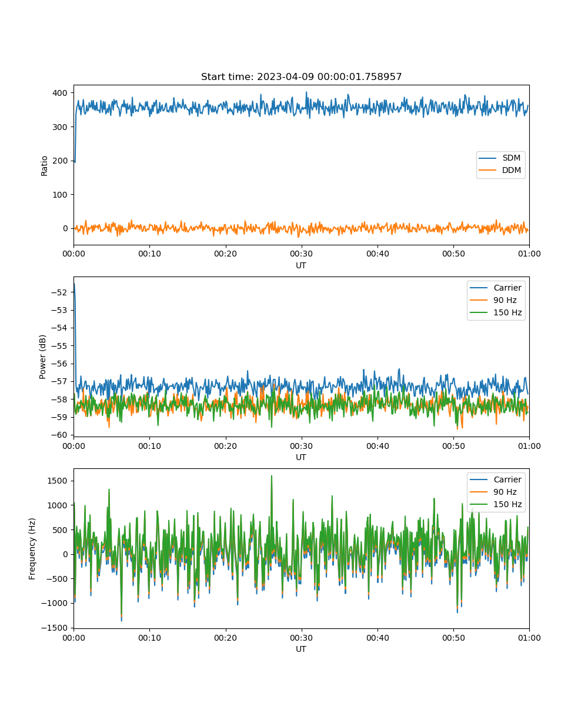Viewport: 588px width, 706px height.
Task: Click the UT label under the Frequency plot
Action: [301, 649]
